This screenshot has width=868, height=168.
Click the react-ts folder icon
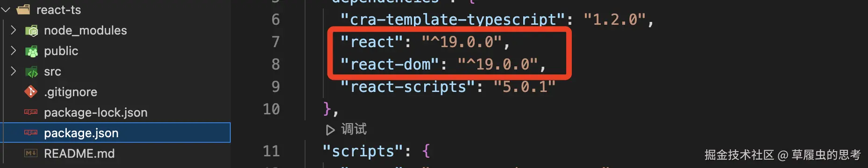pos(23,9)
